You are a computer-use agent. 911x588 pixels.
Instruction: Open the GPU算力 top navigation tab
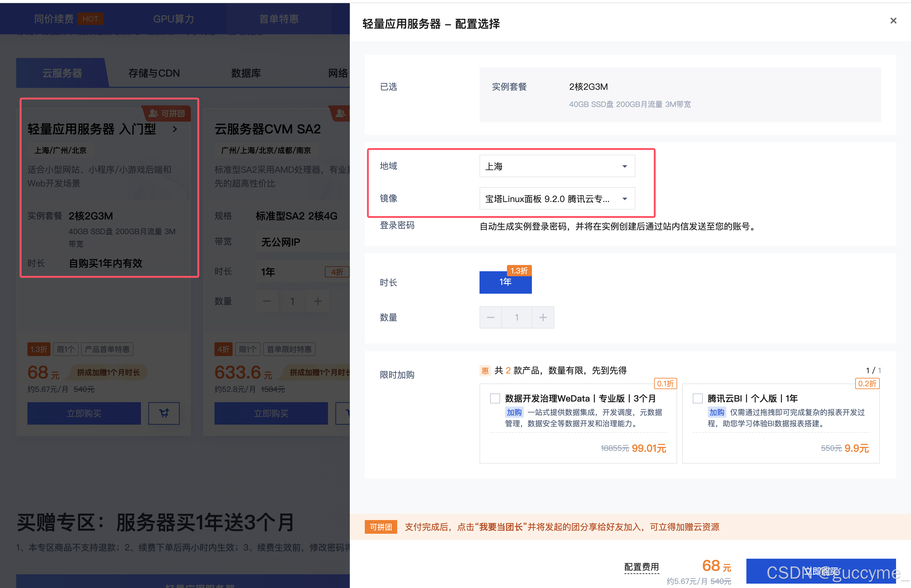174,19
